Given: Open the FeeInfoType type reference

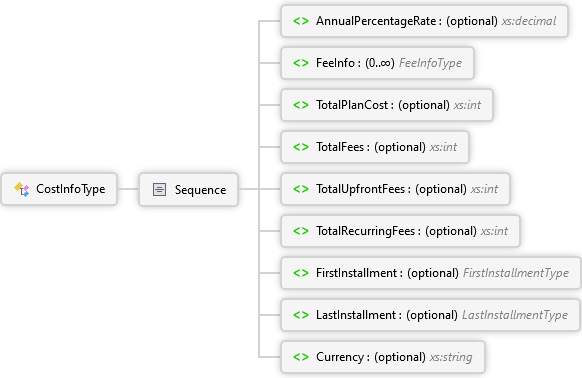Looking at the screenshot, I should point(431,63).
